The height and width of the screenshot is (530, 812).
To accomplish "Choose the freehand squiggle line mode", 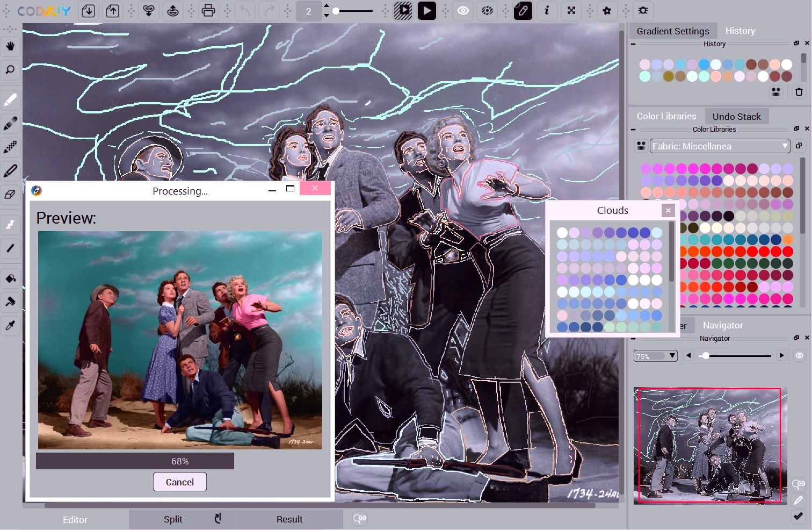I will click(10, 225).
